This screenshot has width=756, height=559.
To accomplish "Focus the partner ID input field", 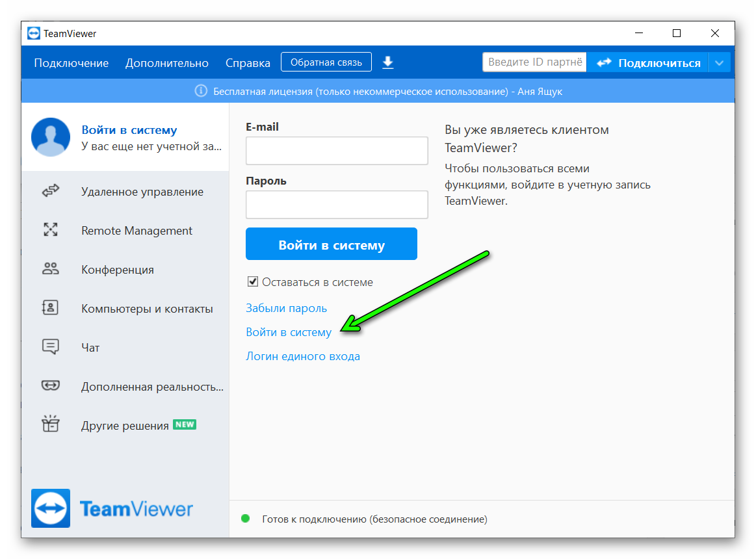I will (x=534, y=62).
